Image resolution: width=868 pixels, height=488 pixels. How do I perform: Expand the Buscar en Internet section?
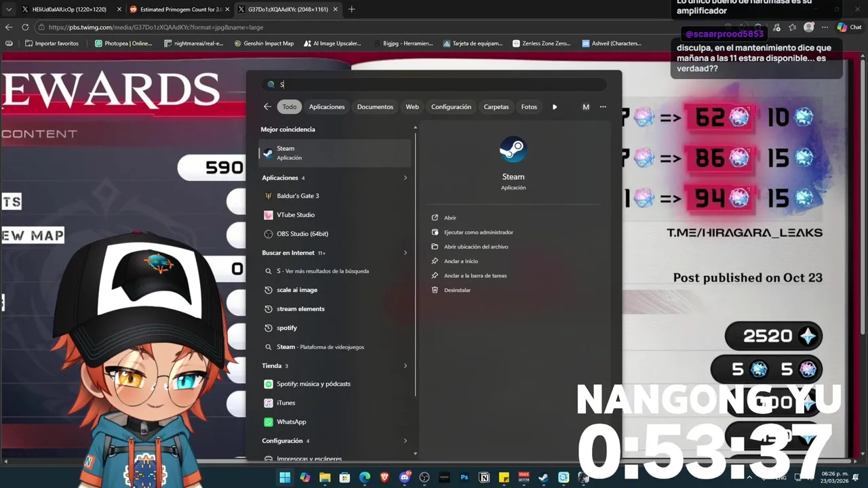coord(406,253)
